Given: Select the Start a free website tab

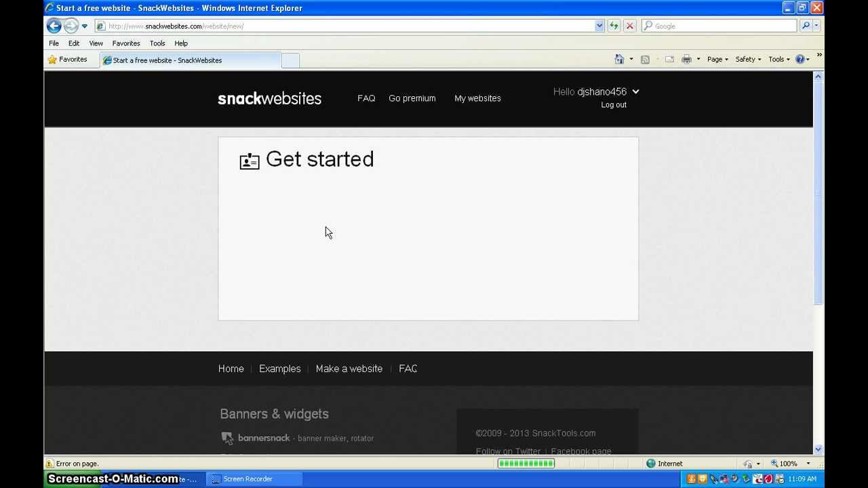Looking at the screenshot, I should (190, 60).
